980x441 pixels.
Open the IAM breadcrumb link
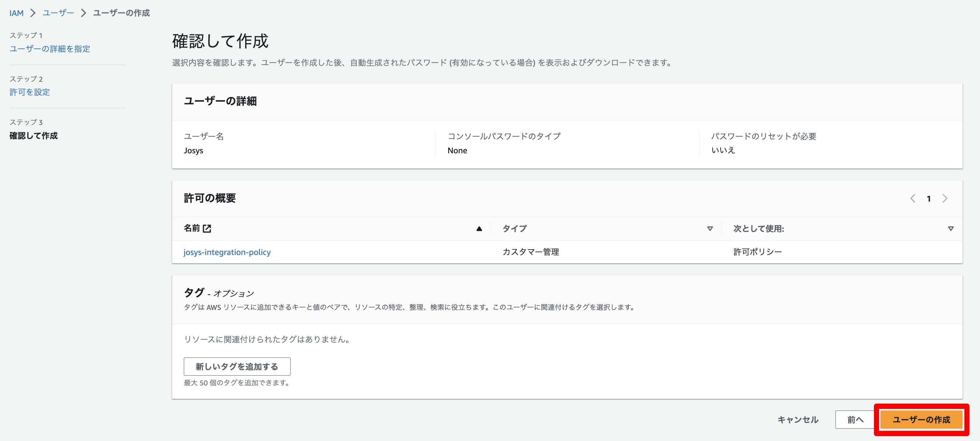[x=16, y=13]
